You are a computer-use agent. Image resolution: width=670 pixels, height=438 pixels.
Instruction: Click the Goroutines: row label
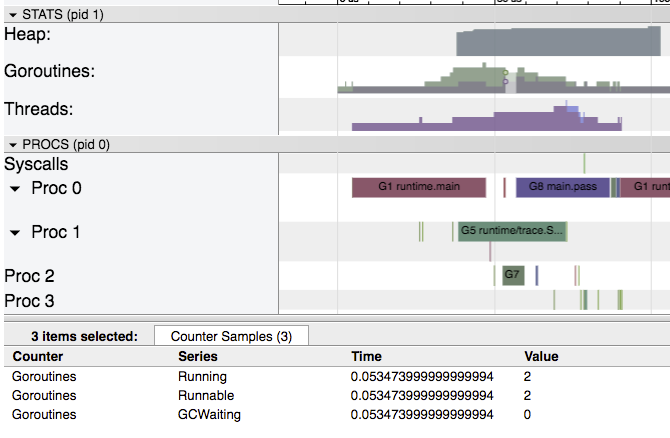coord(50,71)
